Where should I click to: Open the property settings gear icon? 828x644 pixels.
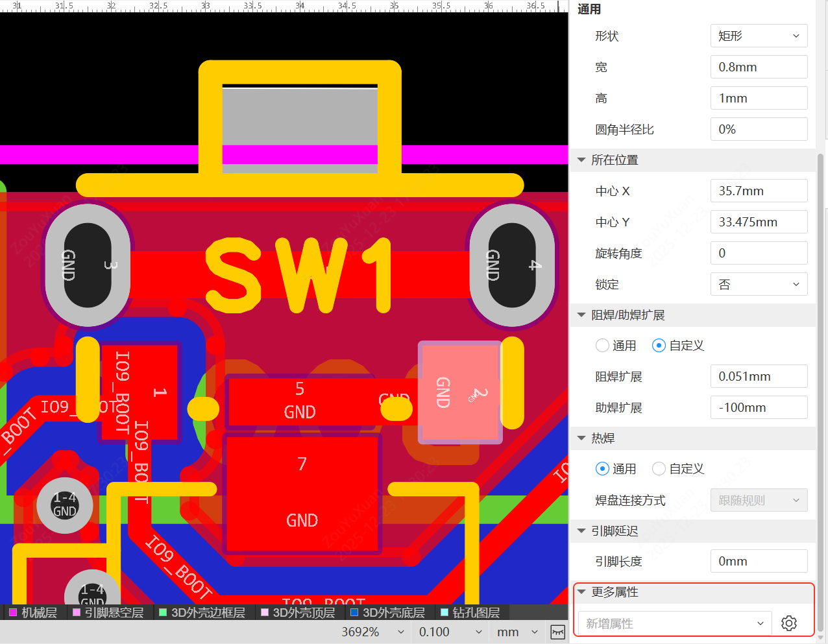[789, 623]
